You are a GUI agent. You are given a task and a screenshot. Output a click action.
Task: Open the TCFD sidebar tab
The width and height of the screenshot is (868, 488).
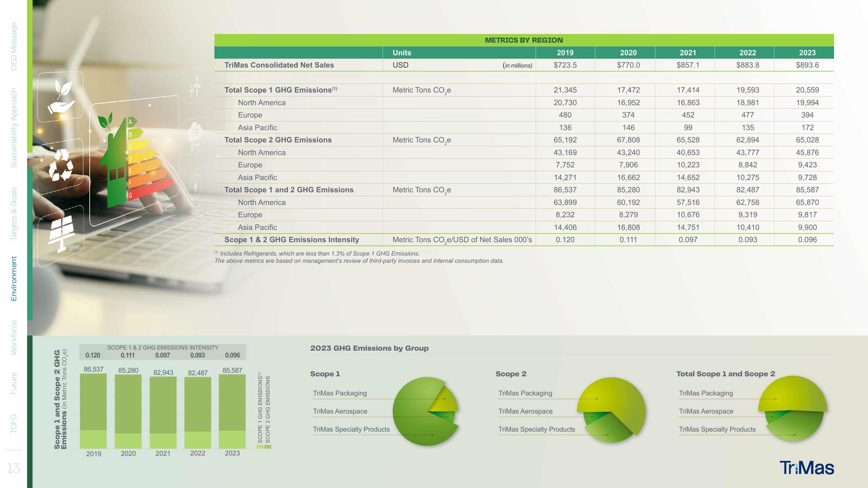[14, 424]
